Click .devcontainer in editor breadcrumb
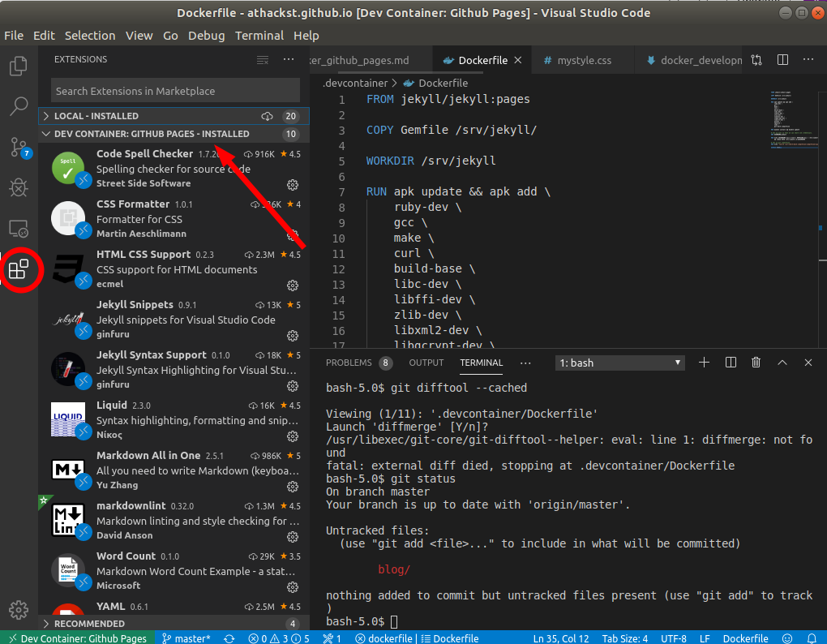 (x=355, y=83)
